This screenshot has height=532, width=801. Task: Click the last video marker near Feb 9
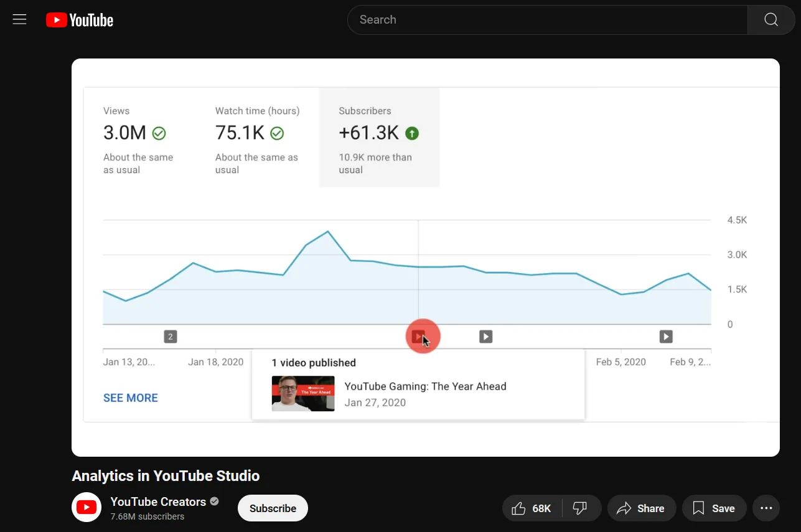(x=666, y=337)
